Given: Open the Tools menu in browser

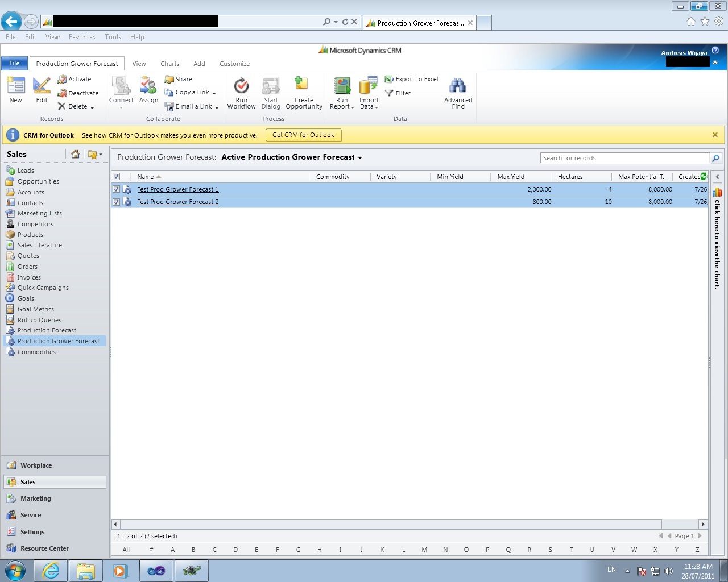Looking at the screenshot, I should [x=113, y=37].
